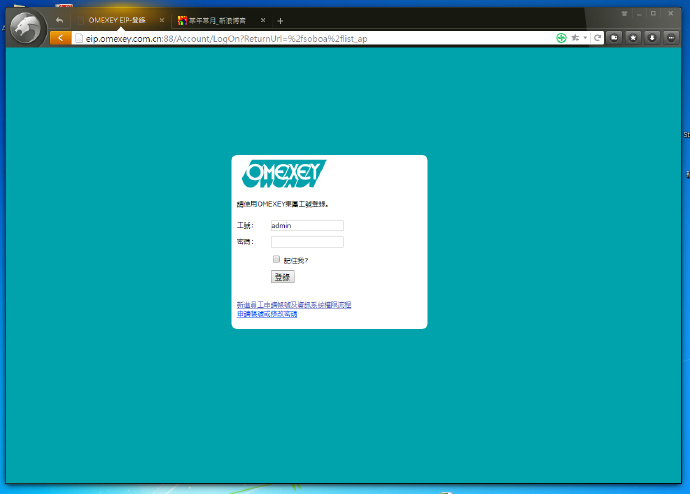Click the address bar URL
Image resolution: width=690 pixels, height=494 pixels.
[x=226, y=39]
